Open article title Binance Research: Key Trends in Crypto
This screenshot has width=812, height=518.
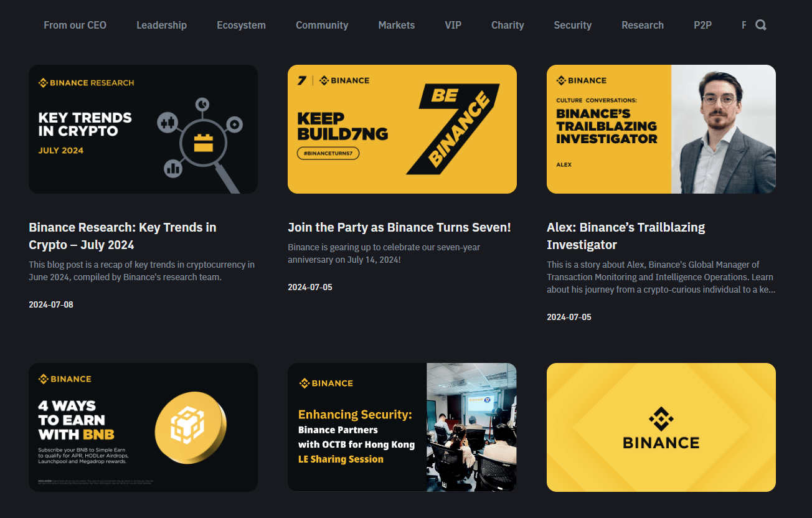click(x=123, y=236)
